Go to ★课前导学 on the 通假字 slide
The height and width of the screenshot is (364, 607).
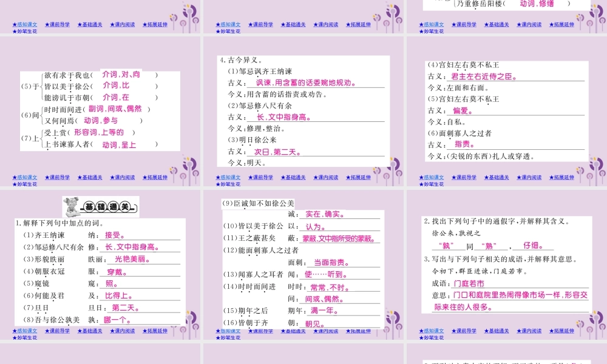click(464, 331)
